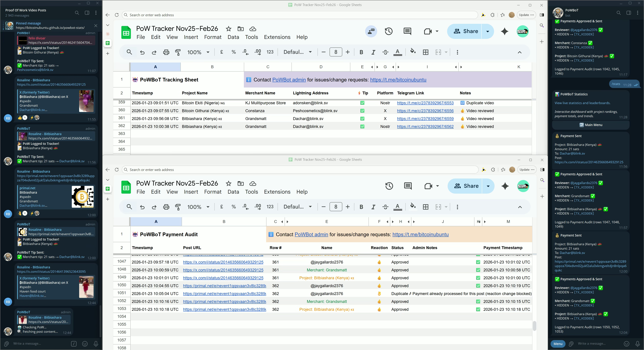Open Help menu in bottom Sheets window
The image size is (644, 350).
click(302, 192)
